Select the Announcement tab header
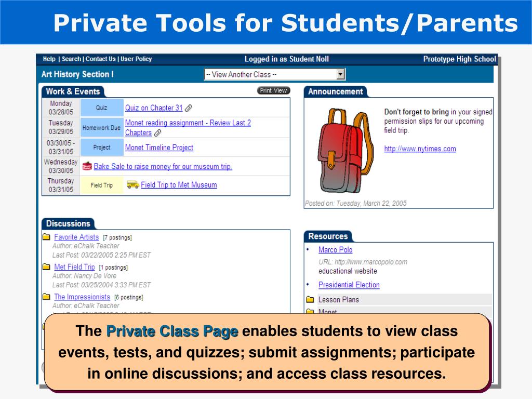 tap(335, 91)
